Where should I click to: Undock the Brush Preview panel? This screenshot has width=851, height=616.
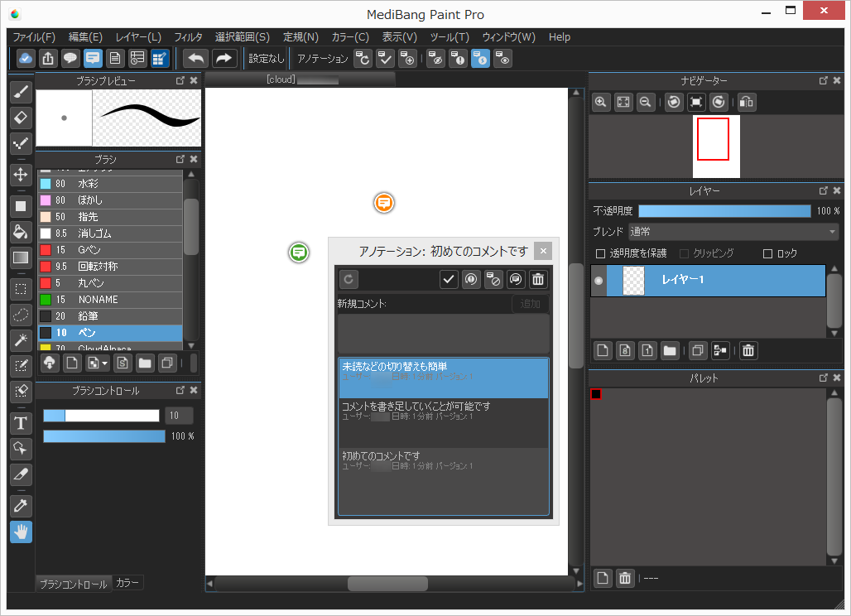point(180,80)
